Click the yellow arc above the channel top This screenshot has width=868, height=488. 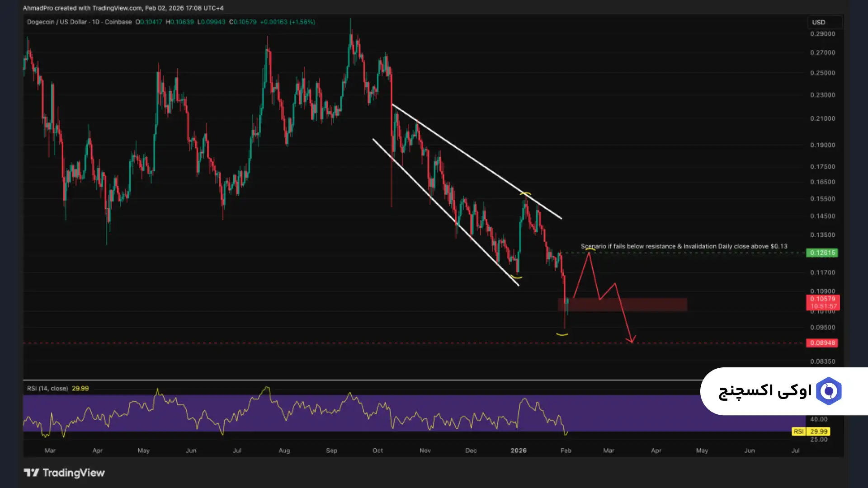tap(525, 194)
